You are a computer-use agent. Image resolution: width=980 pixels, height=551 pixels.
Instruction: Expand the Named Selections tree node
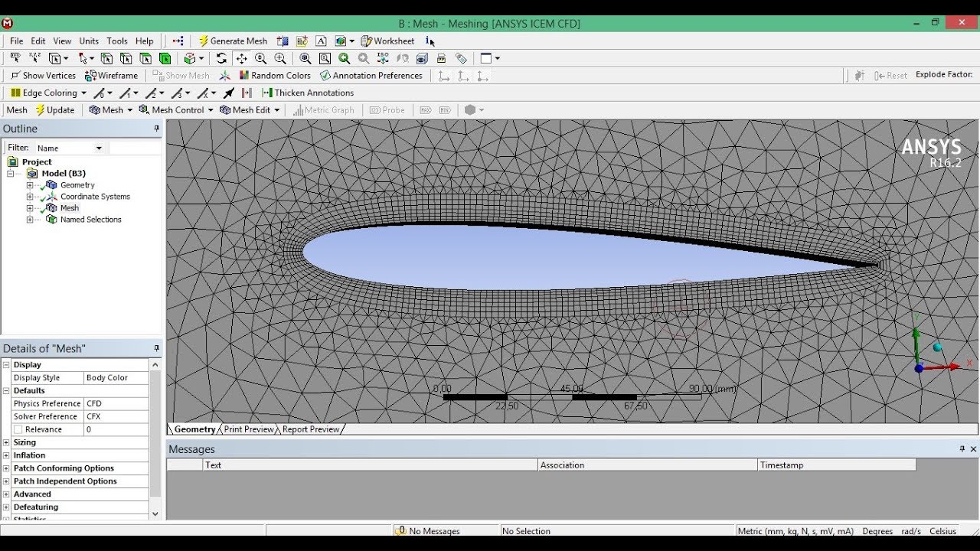tap(30, 220)
